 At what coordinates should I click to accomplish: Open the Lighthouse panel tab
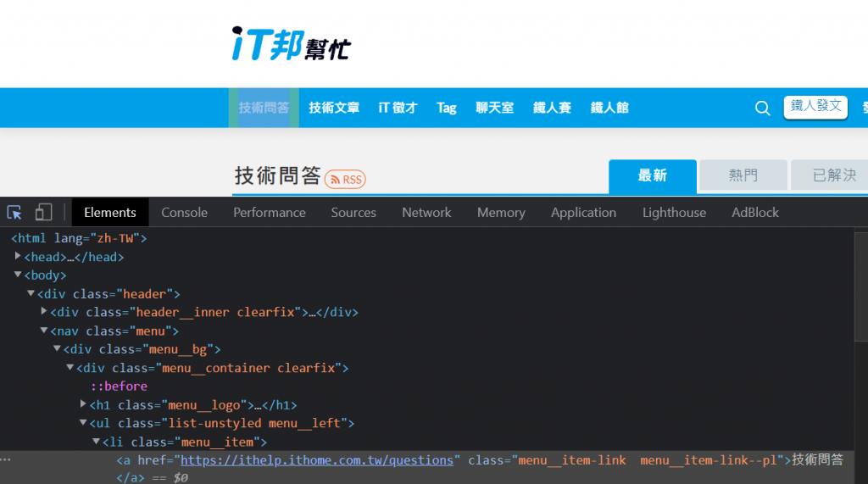pyautogui.click(x=674, y=212)
